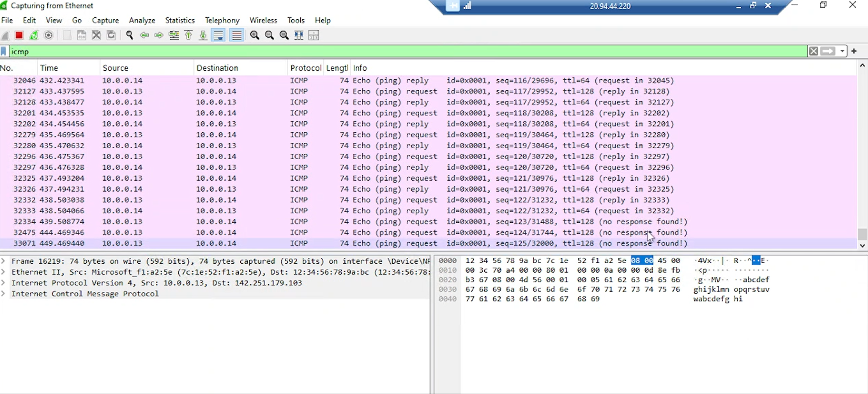Open the Tools menu
This screenshot has height=394, width=868.
(x=296, y=20)
